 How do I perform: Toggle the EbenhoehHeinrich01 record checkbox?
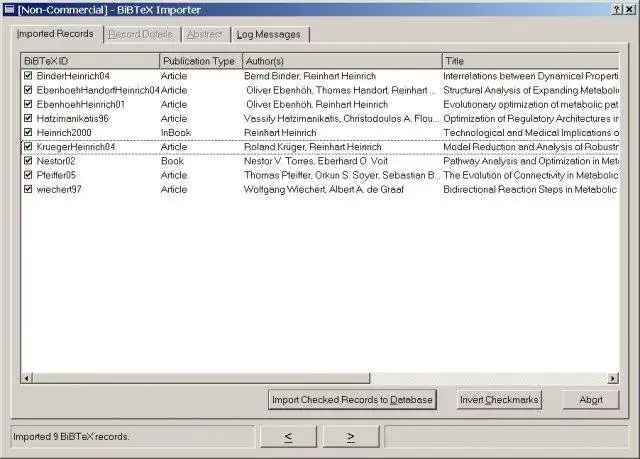click(28, 104)
